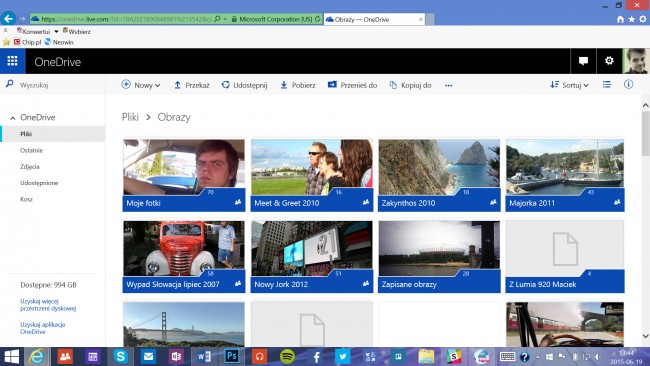Click the page scroll down arrow
The image size is (650, 366).
coord(645,336)
